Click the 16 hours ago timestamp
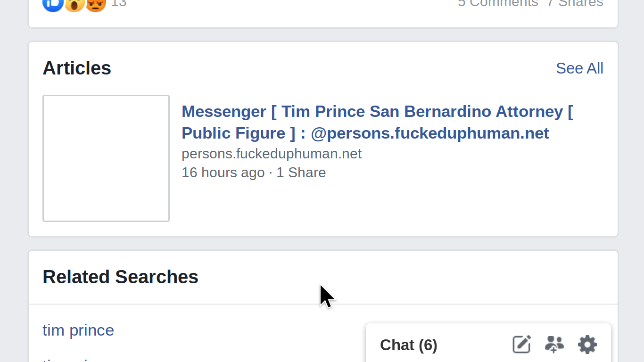The height and width of the screenshot is (362, 644). pyautogui.click(x=223, y=173)
